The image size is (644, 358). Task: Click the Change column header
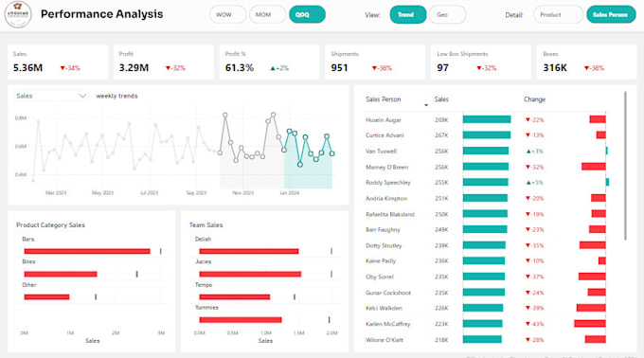(534, 99)
